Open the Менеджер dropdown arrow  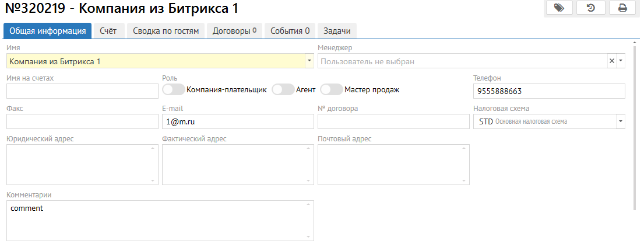coord(620,61)
